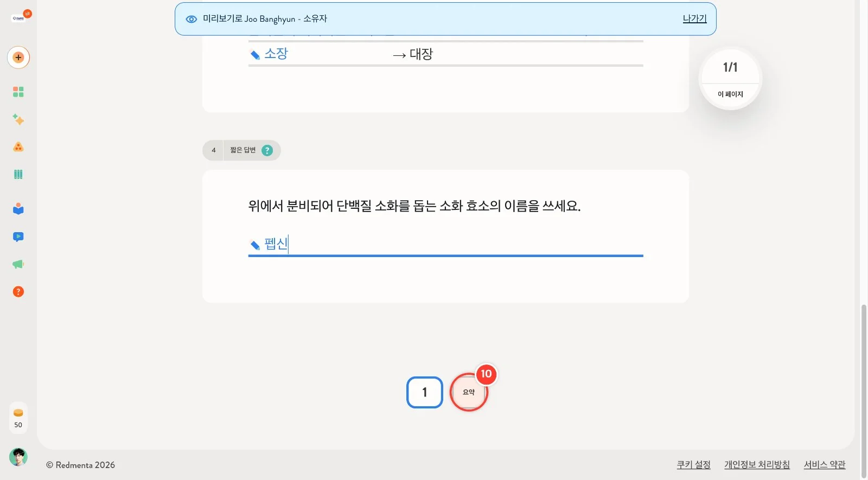Click the © Redmenta 2026 footer text
The image size is (868, 480).
(x=80, y=465)
